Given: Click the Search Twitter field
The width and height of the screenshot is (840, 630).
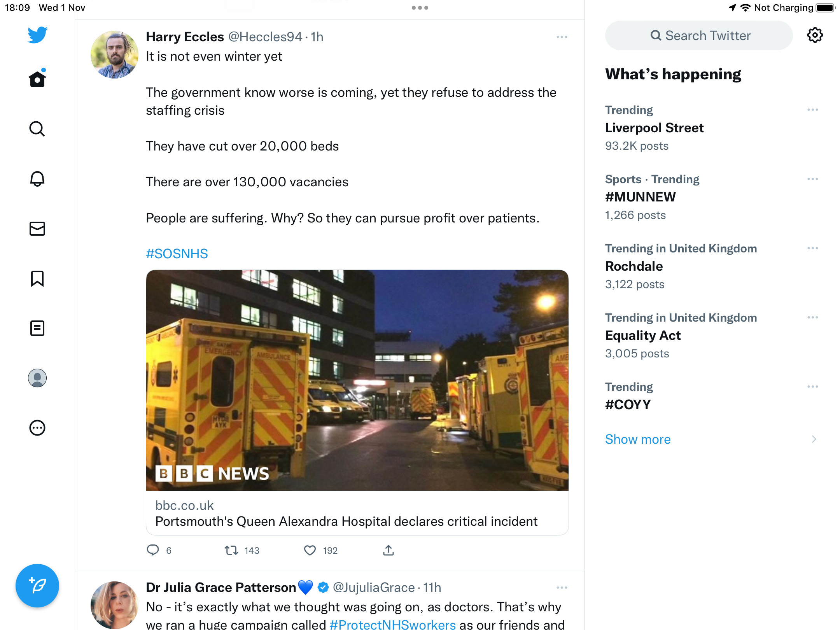Looking at the screenshot, I should (x=699, y=35).
